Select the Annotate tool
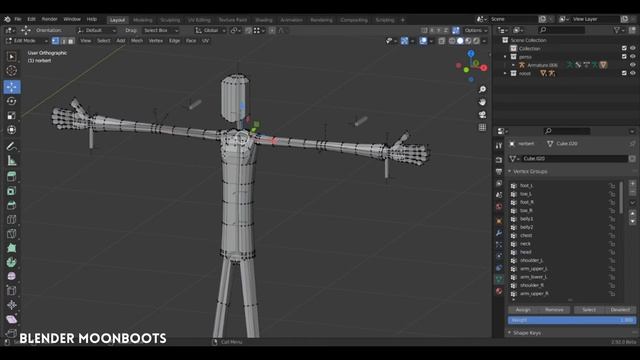 point(11,147)
